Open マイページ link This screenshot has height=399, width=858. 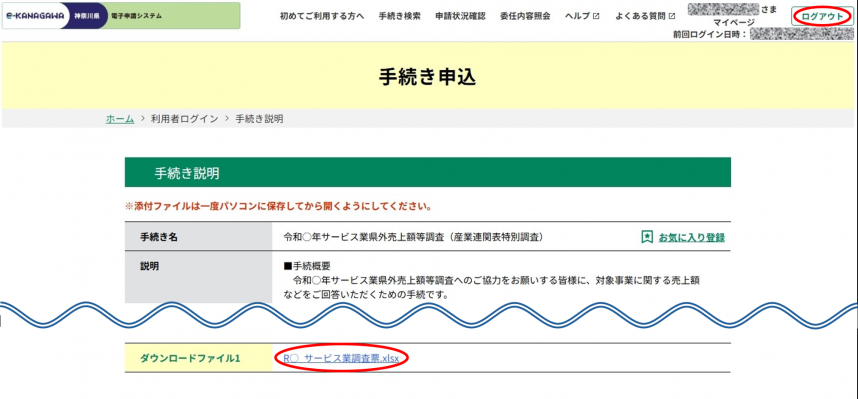click(734, 22)
